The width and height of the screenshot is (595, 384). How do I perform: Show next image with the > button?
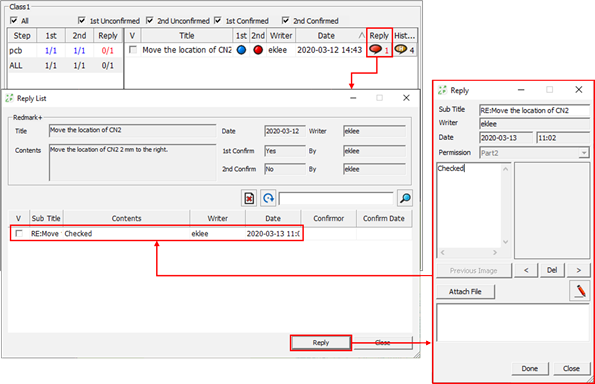coord(578,270)
